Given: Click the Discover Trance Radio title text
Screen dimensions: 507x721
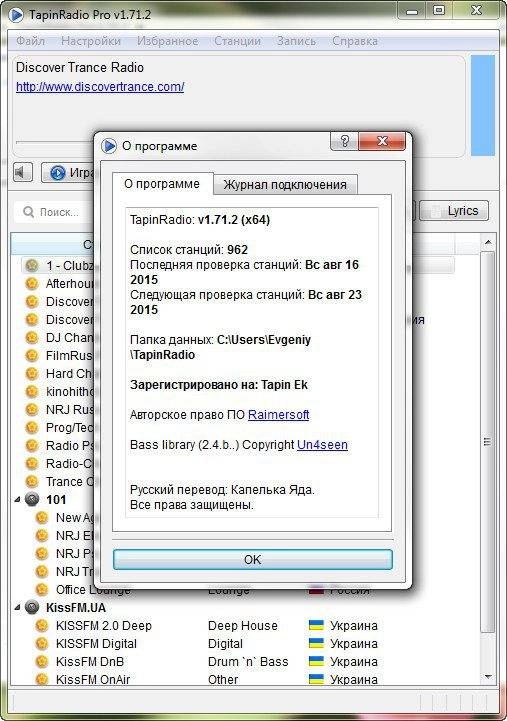Looking at the screenshot, I should [x=80, y=68].
